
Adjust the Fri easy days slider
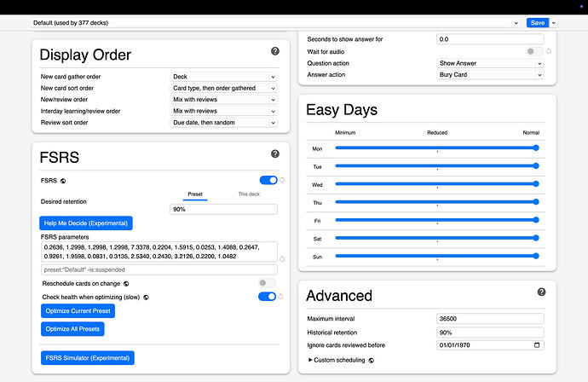[437, 220]
